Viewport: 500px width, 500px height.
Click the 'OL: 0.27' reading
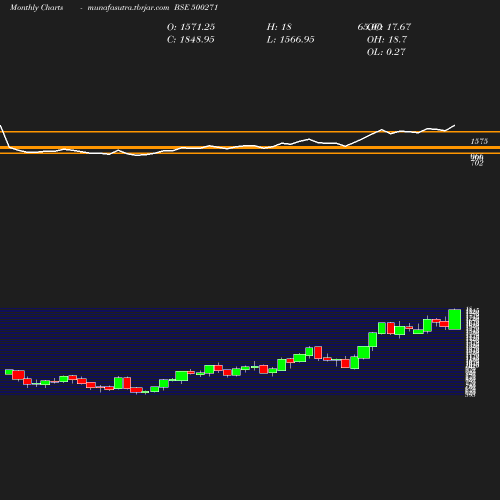tap(386, 52)
